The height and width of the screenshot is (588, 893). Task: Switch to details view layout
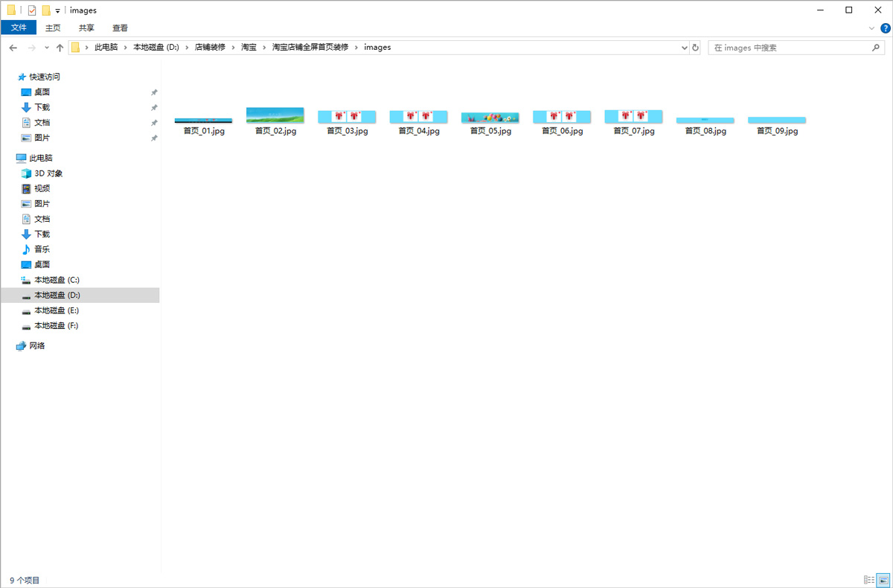tap(868, 579)
